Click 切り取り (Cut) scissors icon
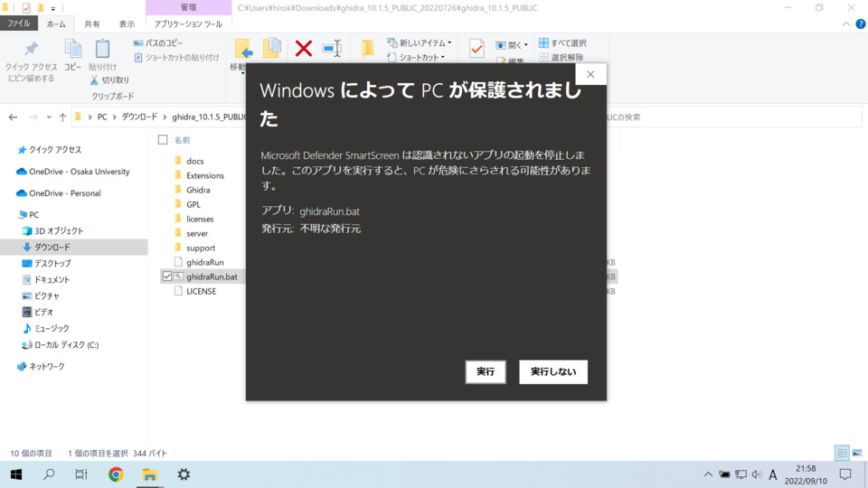The image size is (868, 488). (x=94, y=80)
